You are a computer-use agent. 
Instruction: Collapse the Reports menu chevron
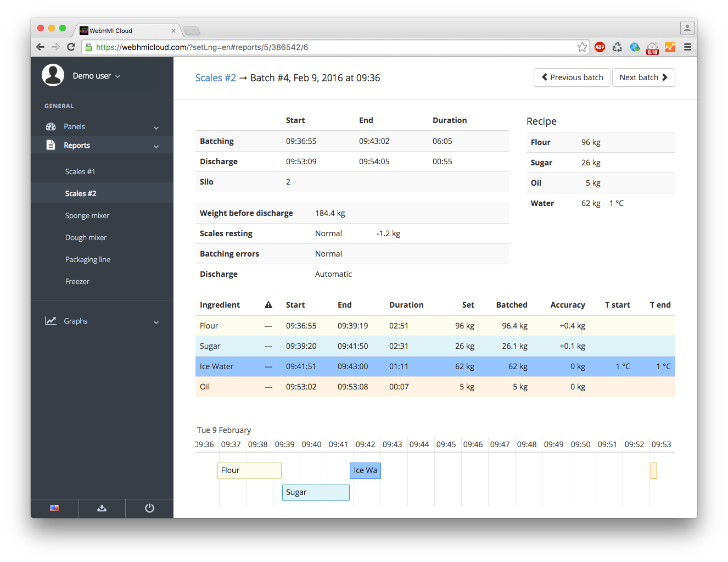click(x=156, y=146)
